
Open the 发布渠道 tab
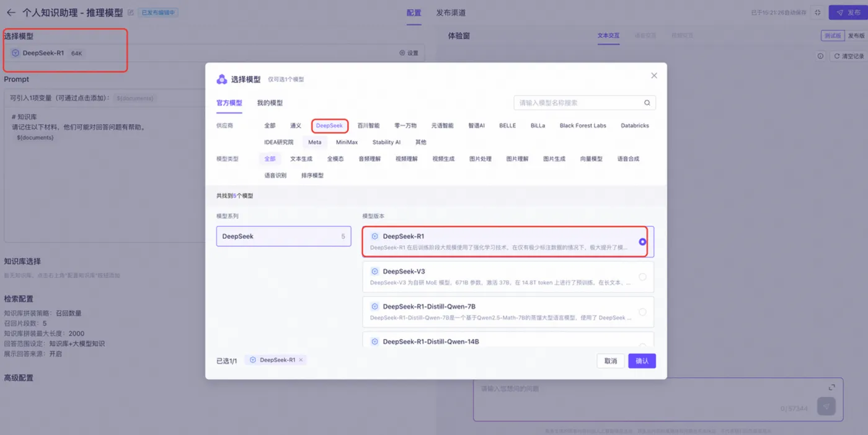click(451, 12)
